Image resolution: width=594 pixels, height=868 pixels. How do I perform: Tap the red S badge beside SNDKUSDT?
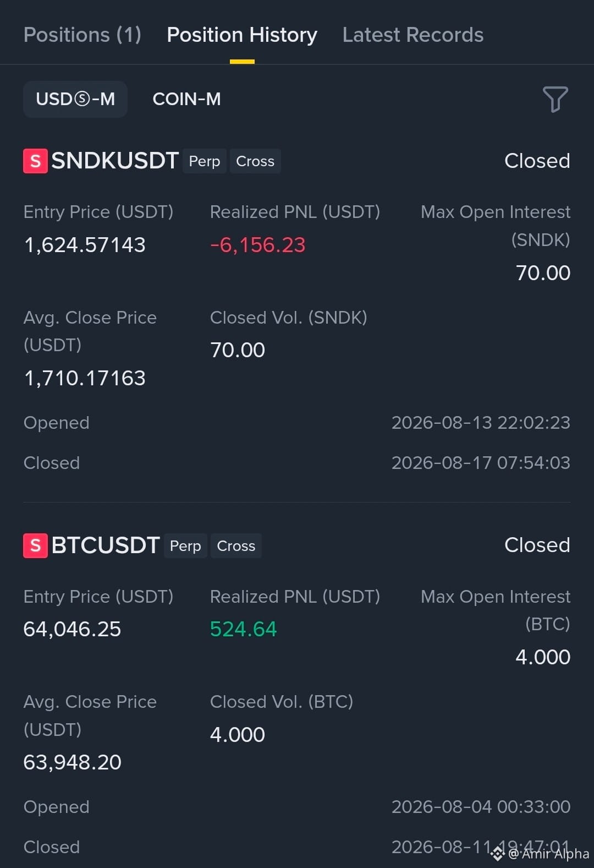click(x=35, y=161)
